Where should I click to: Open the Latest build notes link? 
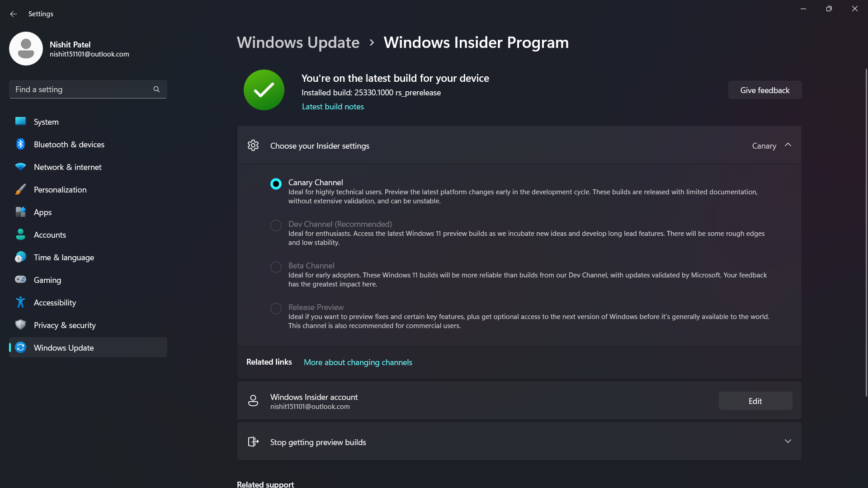333,107
